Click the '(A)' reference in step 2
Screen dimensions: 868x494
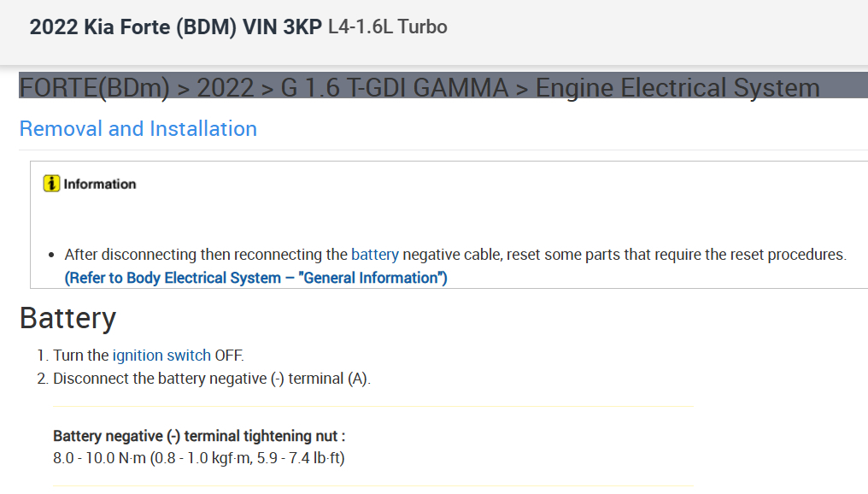coord(359,379)
